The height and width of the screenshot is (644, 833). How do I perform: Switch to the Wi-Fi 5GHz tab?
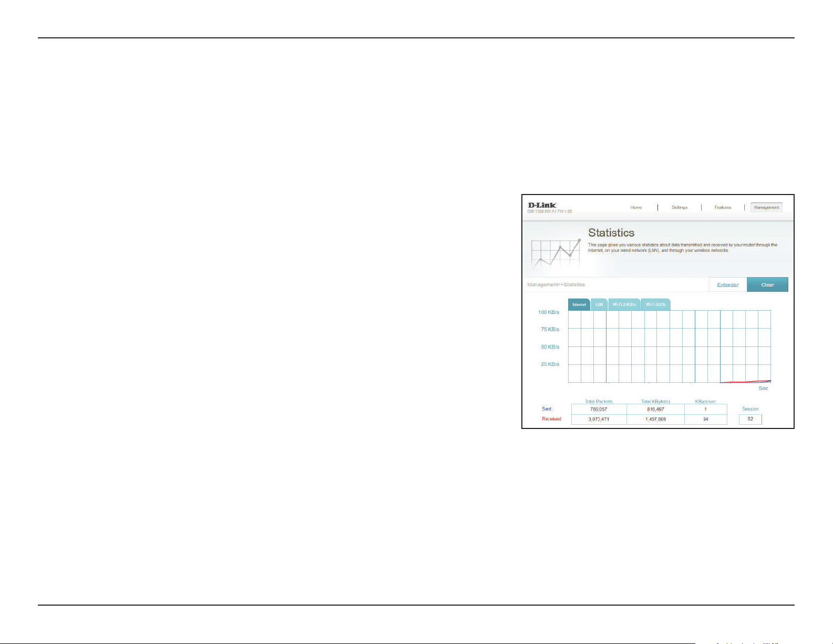point(656,304)
